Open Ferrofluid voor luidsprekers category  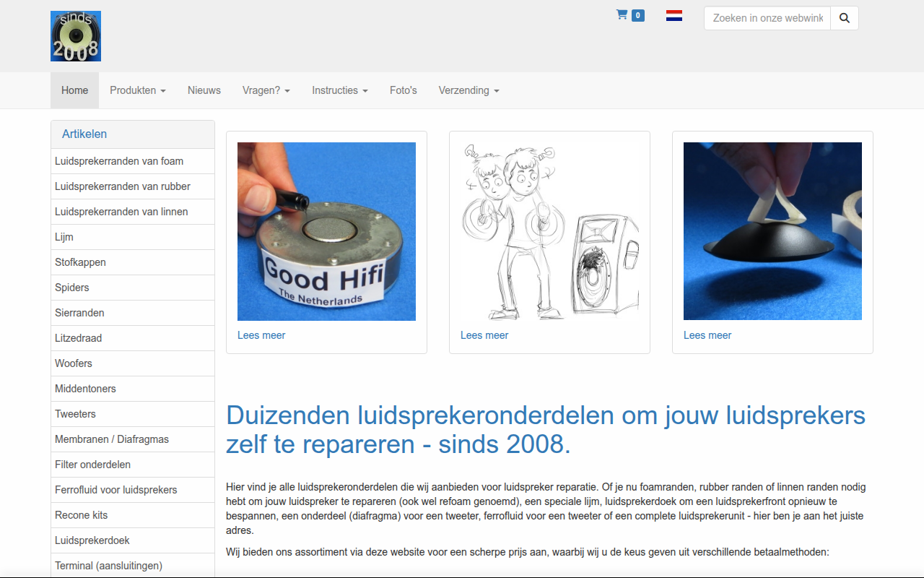(x=133, y=490)
